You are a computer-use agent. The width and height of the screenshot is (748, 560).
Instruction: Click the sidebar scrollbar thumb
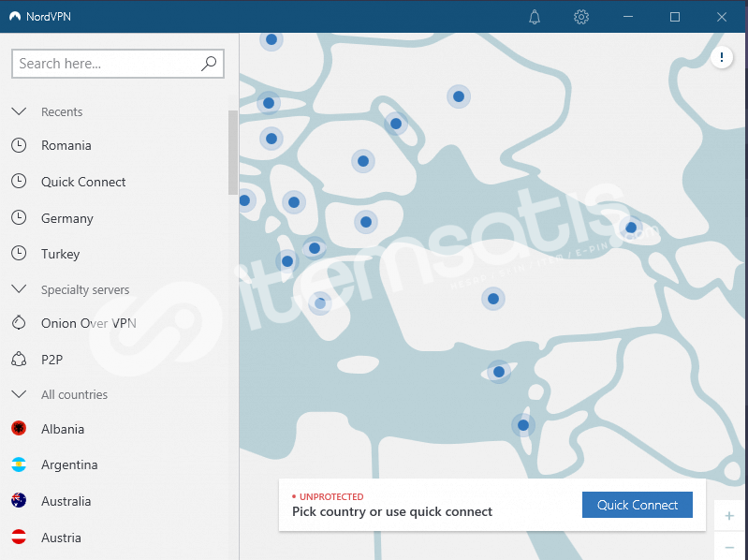click(x=233, y=152)
